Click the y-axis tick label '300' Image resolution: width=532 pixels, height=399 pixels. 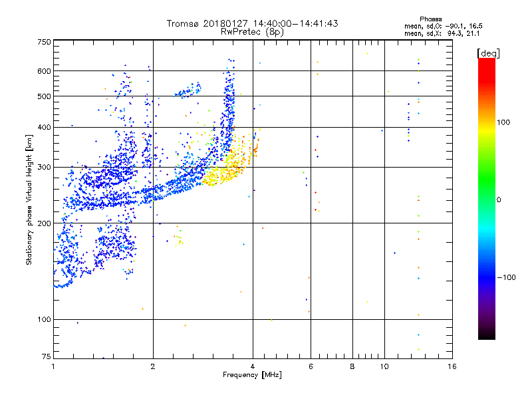pyautogui.click(x=44, y=167)
